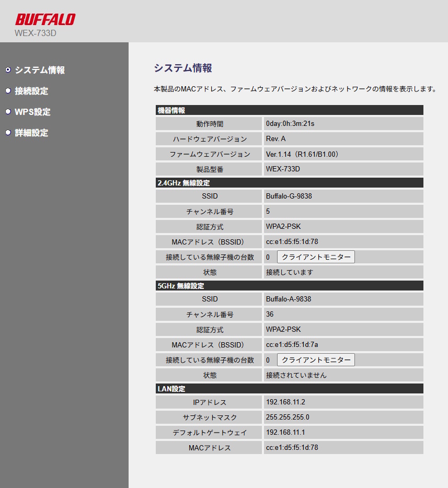448x488 pixels.
Task: Click the bullet icon beside 接続設定
Action: click(x=8, y=91)
